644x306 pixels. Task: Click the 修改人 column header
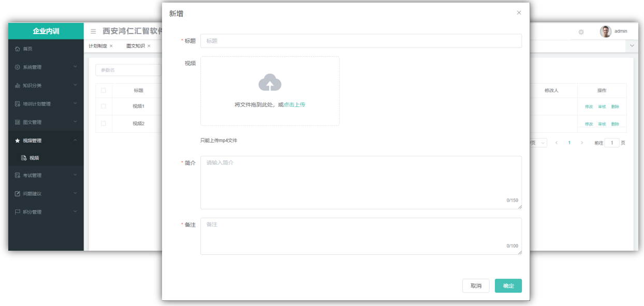(551, 90)
